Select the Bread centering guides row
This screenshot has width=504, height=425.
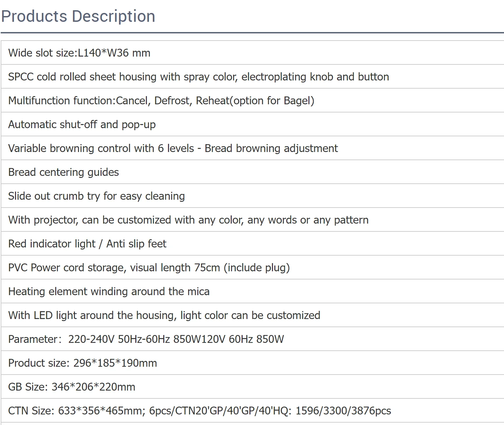point(63,172)
